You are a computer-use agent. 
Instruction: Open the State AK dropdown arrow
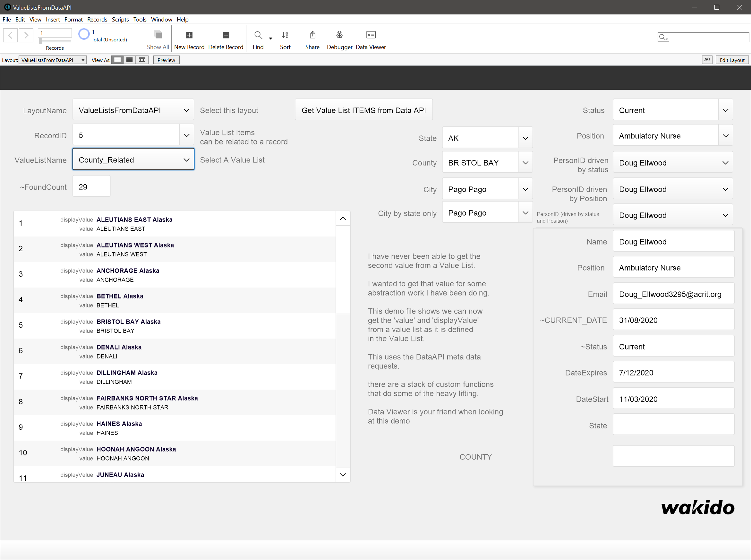pyautogui.click(x=525, y=138)
